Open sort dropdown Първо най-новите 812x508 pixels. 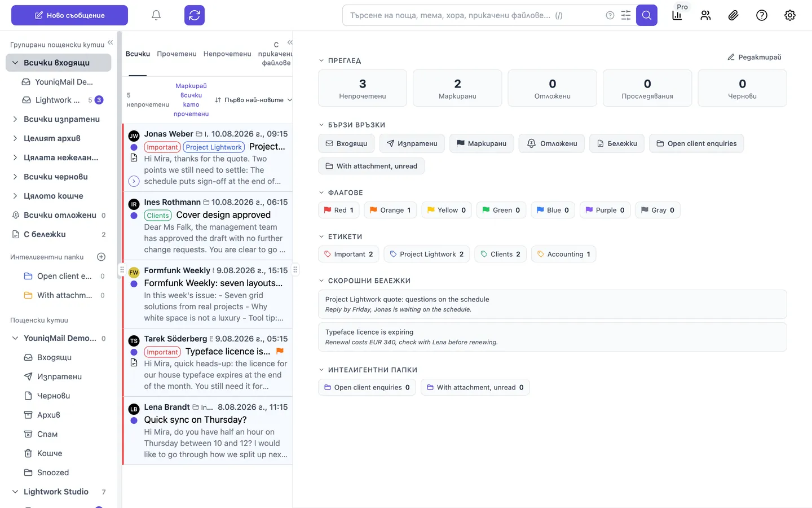point(253,100)
